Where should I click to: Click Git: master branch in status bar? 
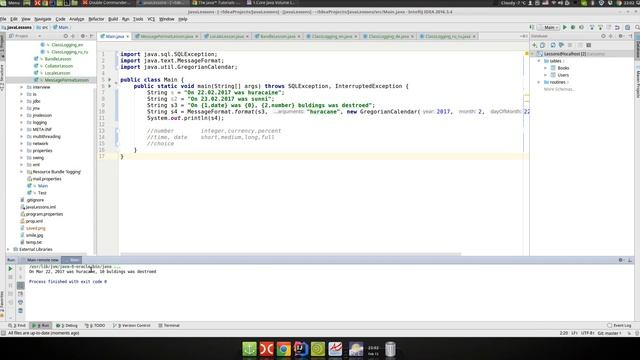point(609,333)
